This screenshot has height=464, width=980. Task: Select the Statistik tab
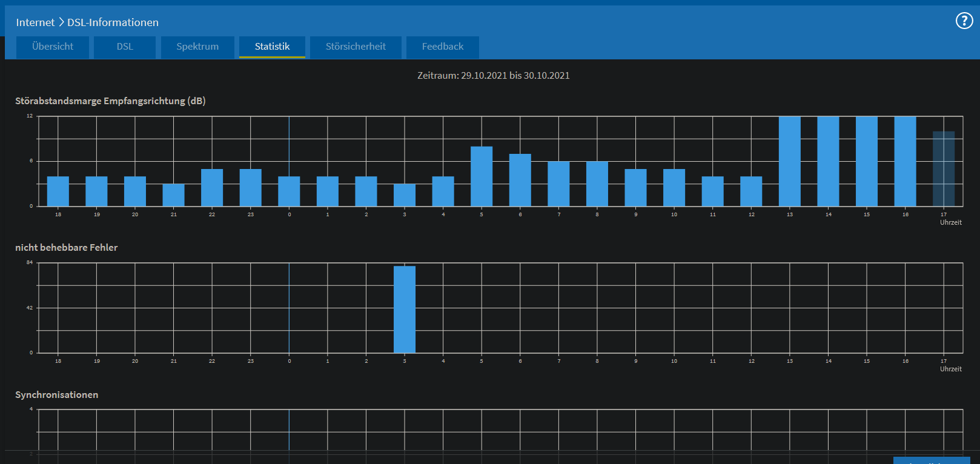(x=272, y=47)
